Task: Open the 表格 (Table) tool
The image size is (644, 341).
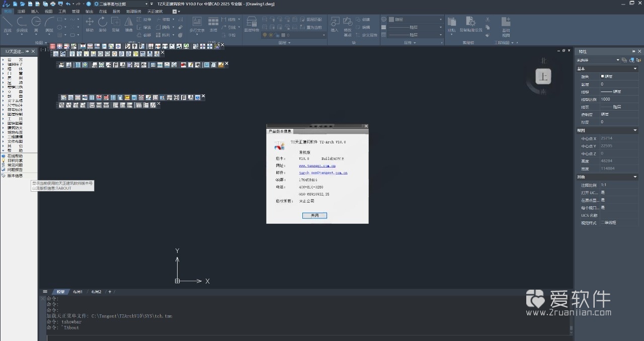Action: (213, 24)
